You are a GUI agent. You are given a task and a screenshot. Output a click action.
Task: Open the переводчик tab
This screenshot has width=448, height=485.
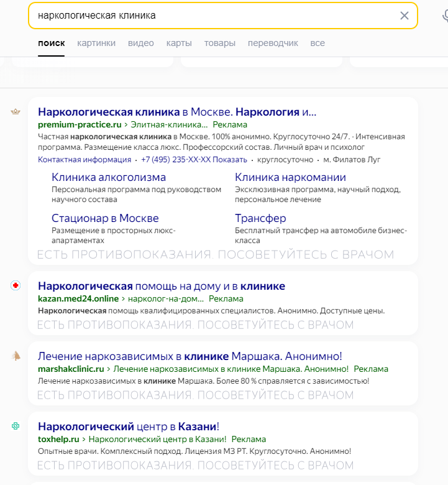(x=273, y=43)
